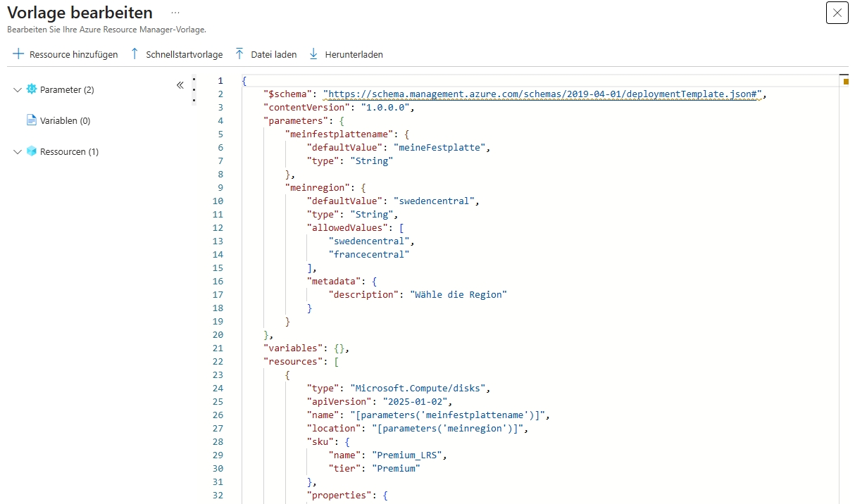Collapse the Ressourcen (1) chevron
This screenshot has width=855, height=504.
coord(18,152)
